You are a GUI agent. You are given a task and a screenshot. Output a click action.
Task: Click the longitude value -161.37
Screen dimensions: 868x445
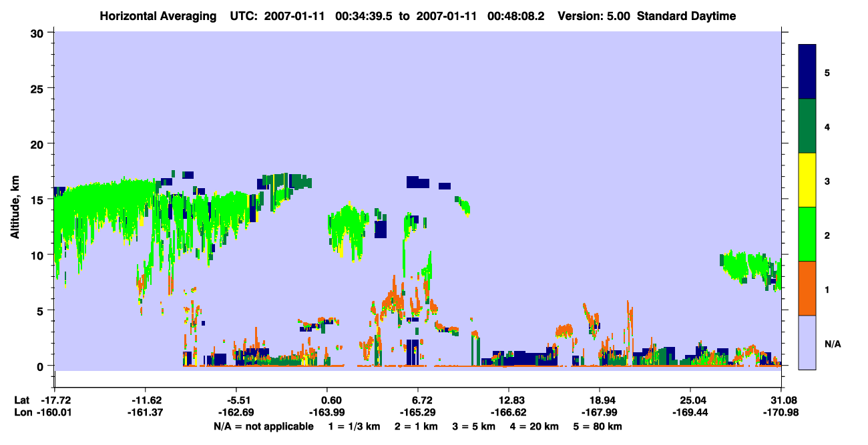[x=146, y=413]
